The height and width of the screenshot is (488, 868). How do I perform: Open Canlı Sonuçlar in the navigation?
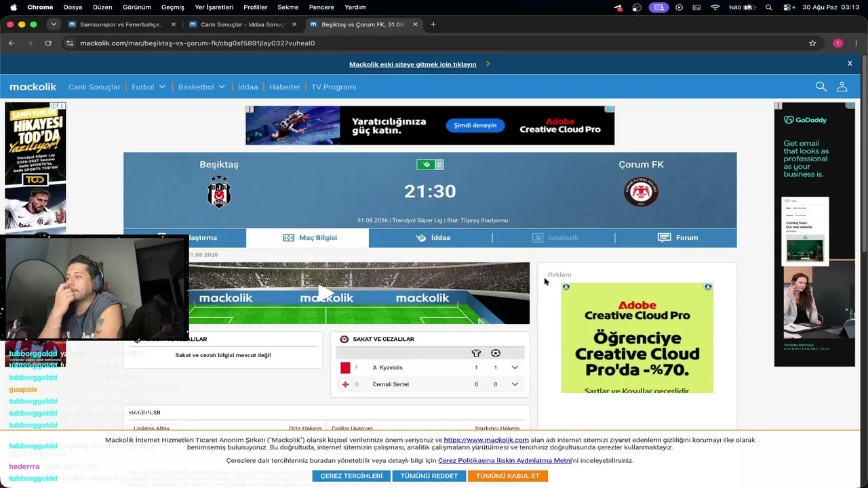click(x=94, y=87)
